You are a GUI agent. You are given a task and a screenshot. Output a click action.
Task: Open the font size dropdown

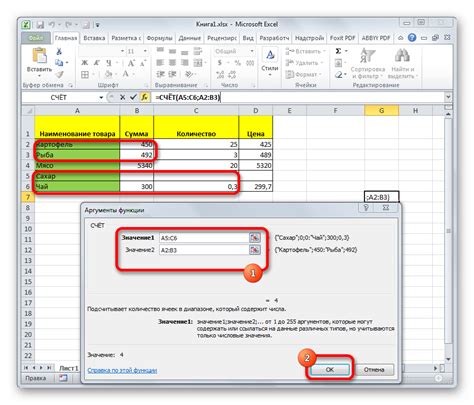(145, 51)
